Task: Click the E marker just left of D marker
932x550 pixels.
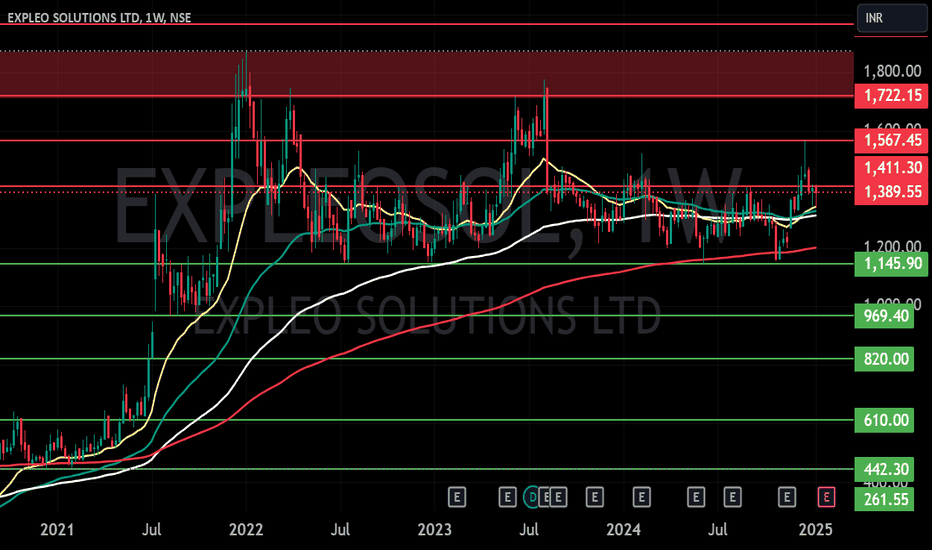Action: coord(507,497)
